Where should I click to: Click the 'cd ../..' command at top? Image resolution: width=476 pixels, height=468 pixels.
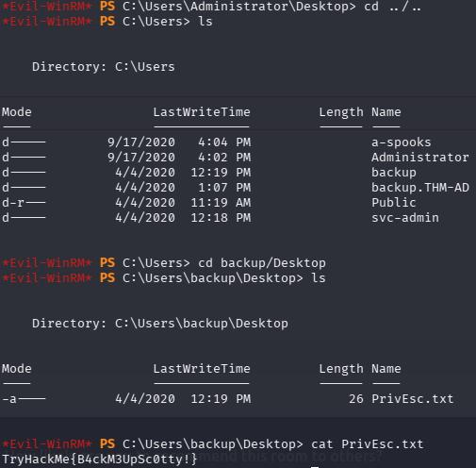point(392,7)
